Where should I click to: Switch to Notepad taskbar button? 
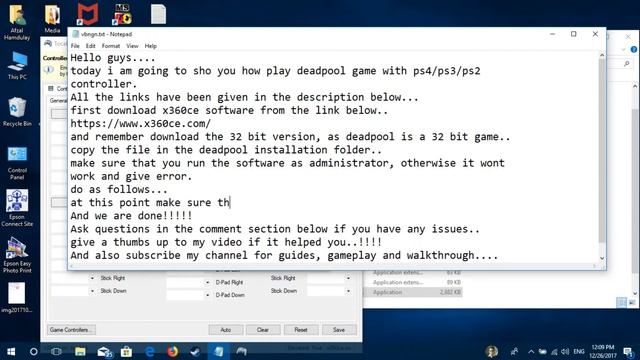[219, 351]
